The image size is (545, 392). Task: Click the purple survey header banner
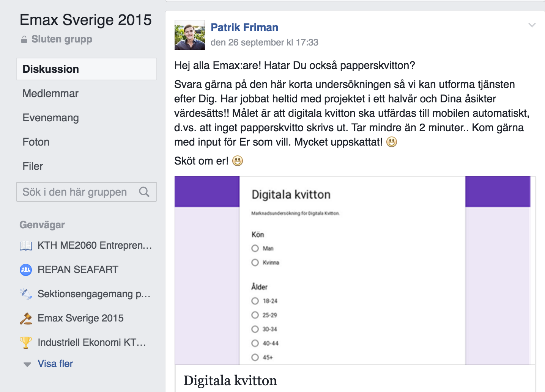[207, 191]
